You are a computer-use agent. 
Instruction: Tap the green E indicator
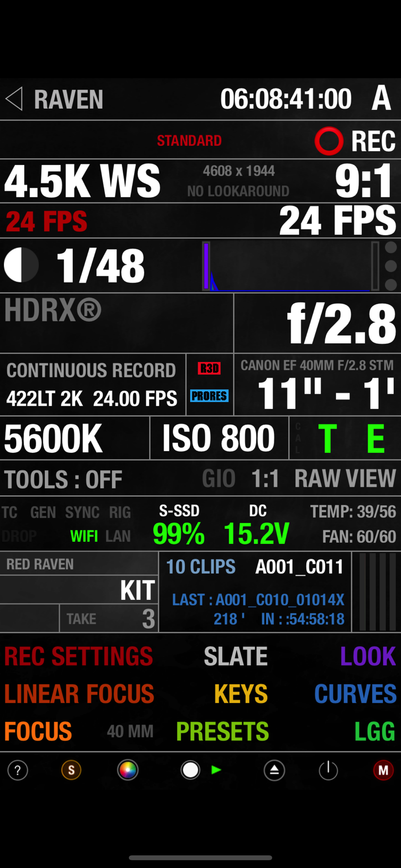[376, 439]
